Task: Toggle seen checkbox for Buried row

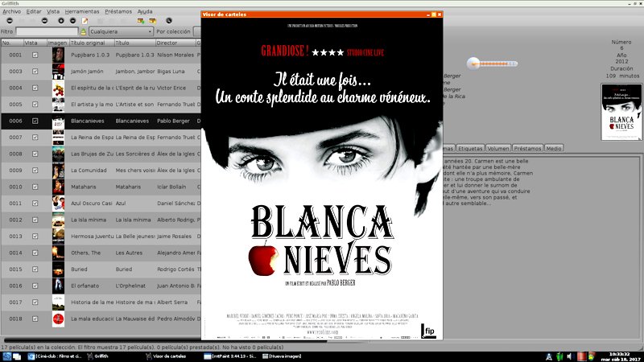Action: [x=35, y=269]
